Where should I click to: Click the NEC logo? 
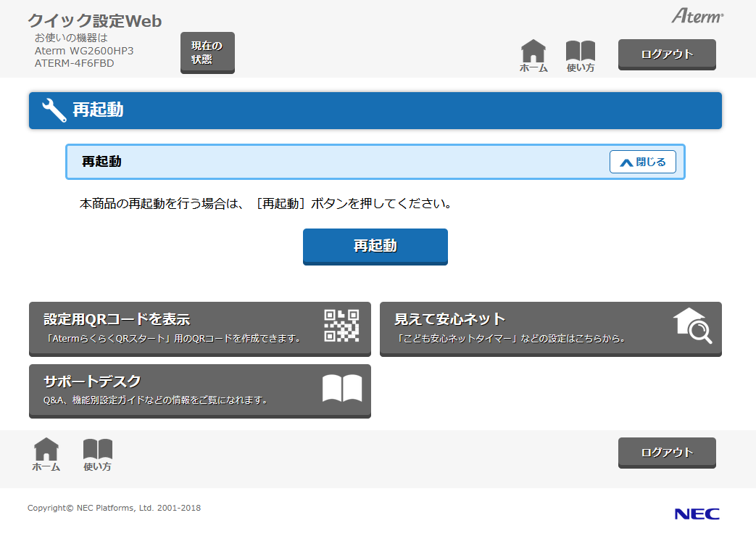click(697, 514)
